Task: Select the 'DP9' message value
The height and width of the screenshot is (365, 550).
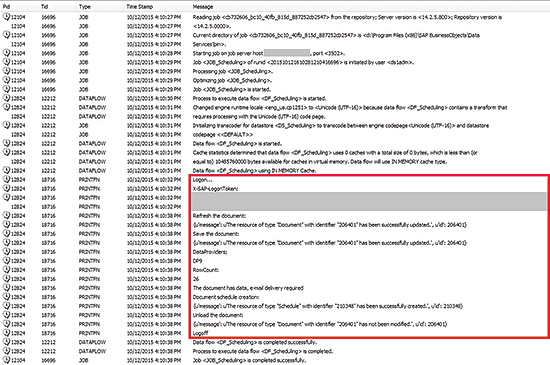Action: (197, 261)
